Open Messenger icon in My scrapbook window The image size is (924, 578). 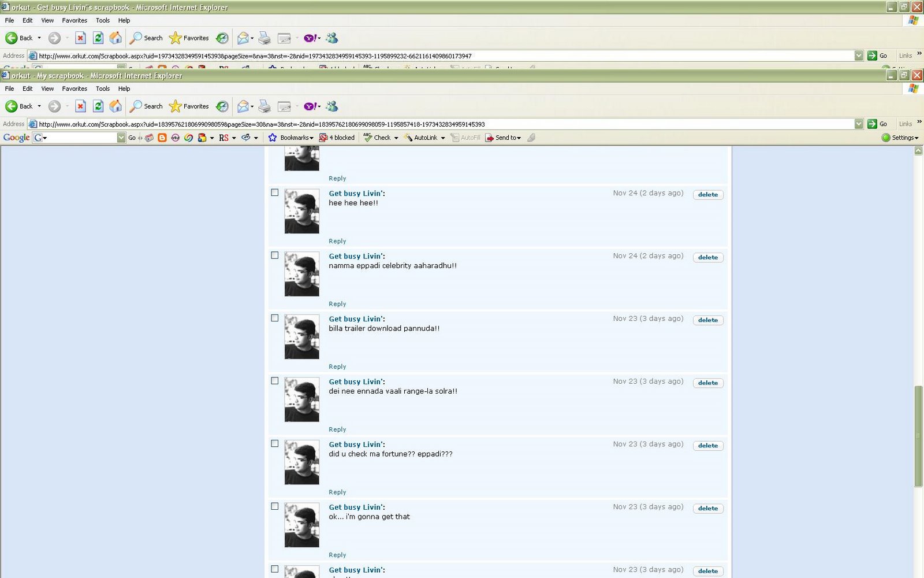pyautogui.click(x=331, y=106)
